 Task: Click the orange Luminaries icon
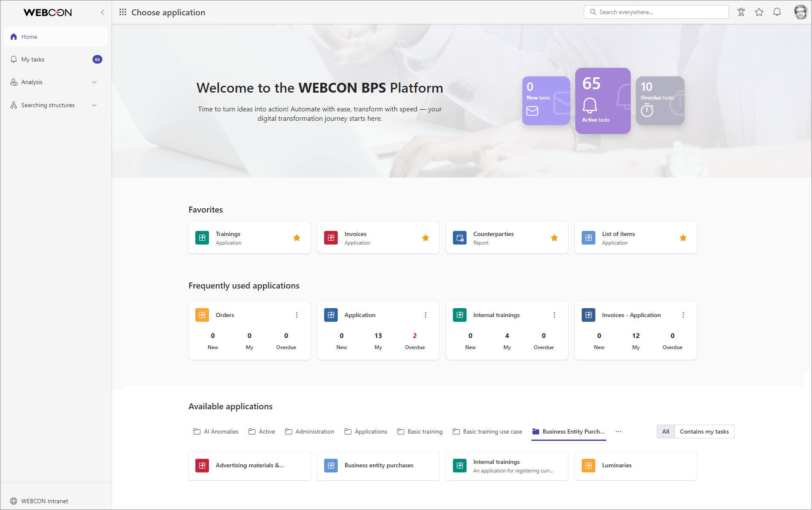click(x=589, y=465)
